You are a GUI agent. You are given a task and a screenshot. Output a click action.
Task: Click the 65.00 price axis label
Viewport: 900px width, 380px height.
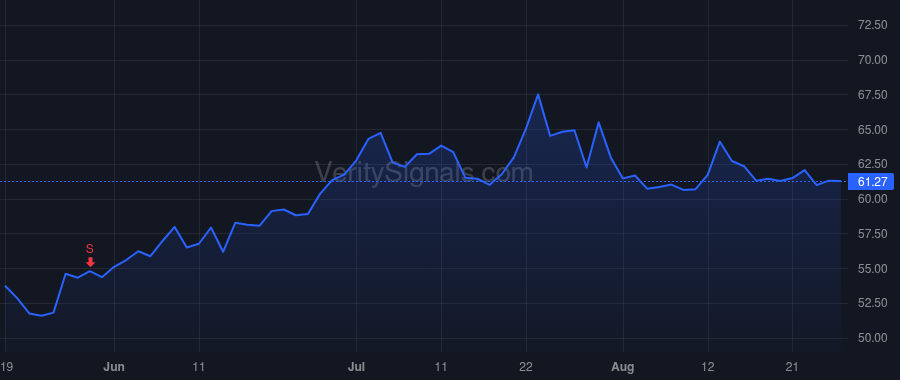click(x=872, y=130)
